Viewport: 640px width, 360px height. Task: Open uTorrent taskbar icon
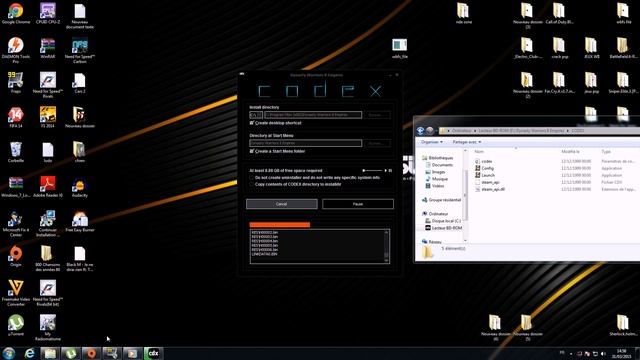coord(70,353)
